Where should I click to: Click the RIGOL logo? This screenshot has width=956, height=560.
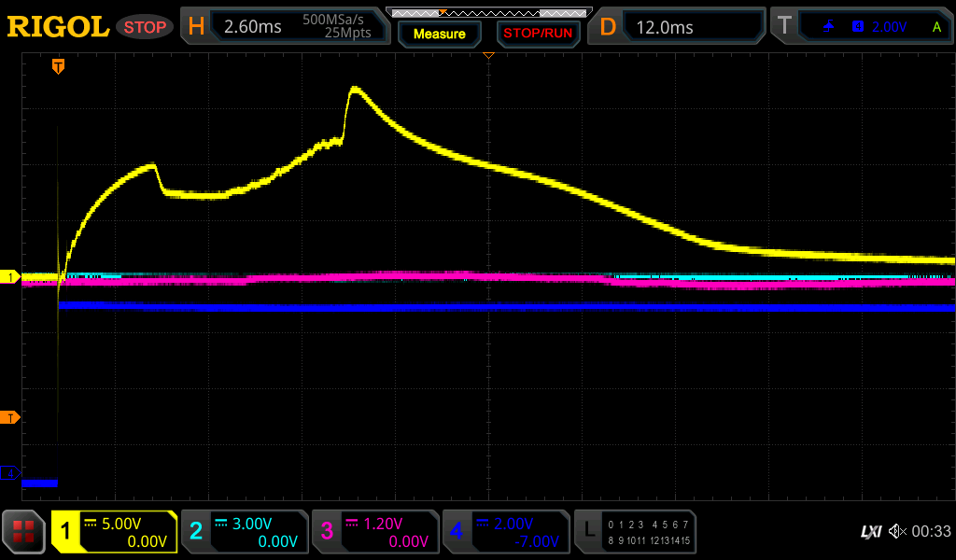pyautogui.click(x=58, y=27)
